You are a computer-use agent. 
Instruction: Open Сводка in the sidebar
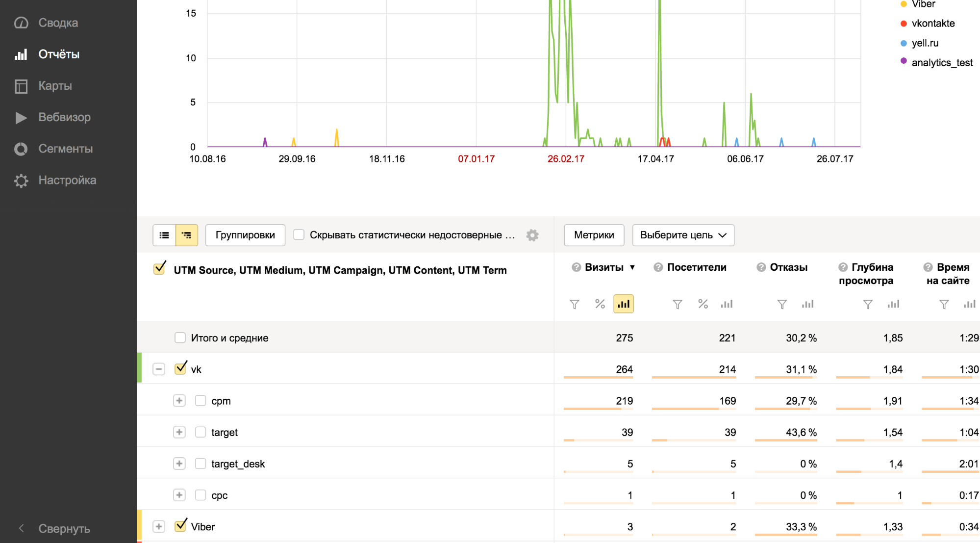click(x=58, y=23)
